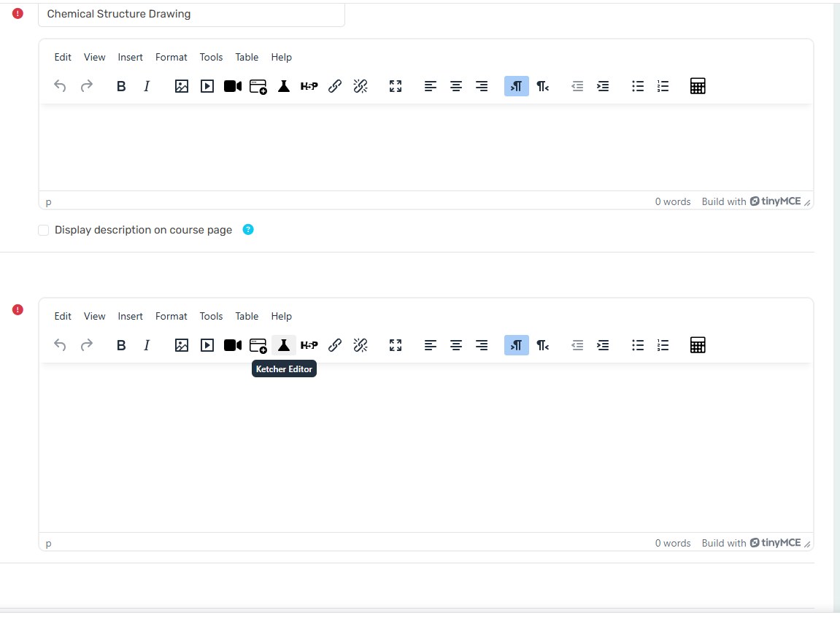Screen dimensions: 840x621
Task: Open H5P in the lower editor toolbar
Action: [309, 345]
